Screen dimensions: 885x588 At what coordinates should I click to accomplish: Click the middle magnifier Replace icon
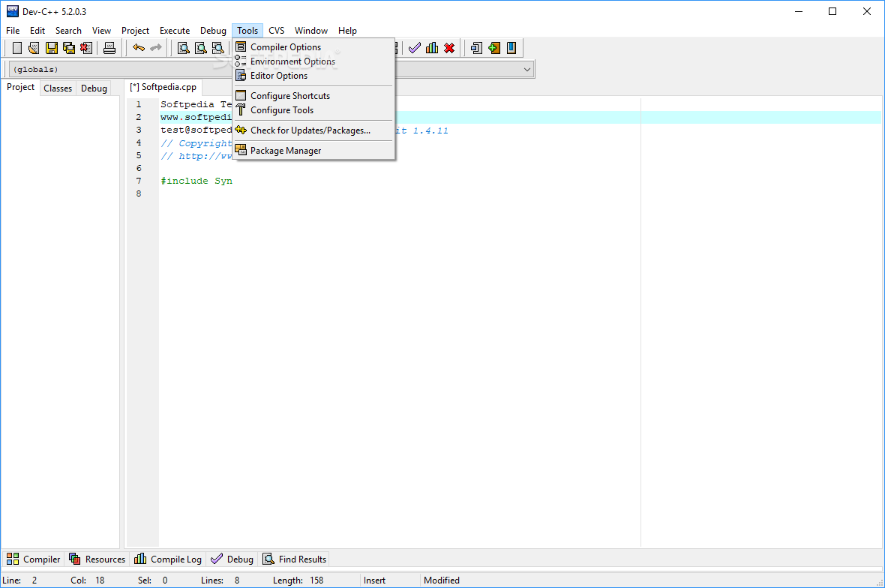[201, 48]
